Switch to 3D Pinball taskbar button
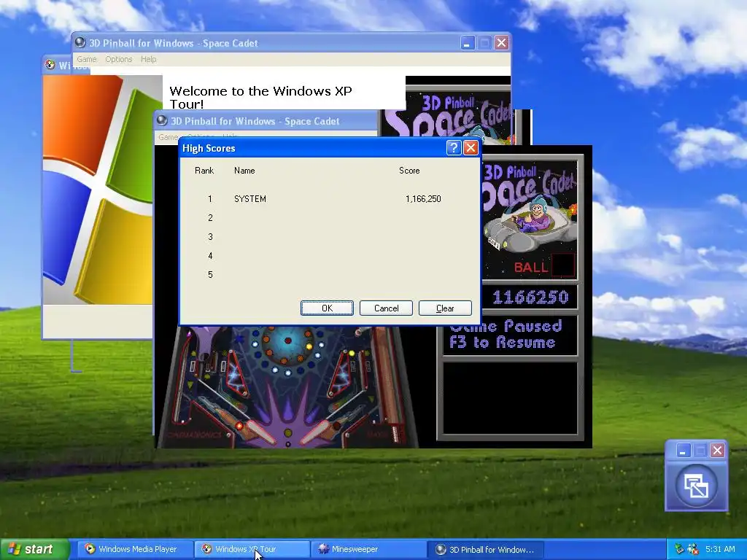Screen dimensions: 747x560 (x=486, y=549)
